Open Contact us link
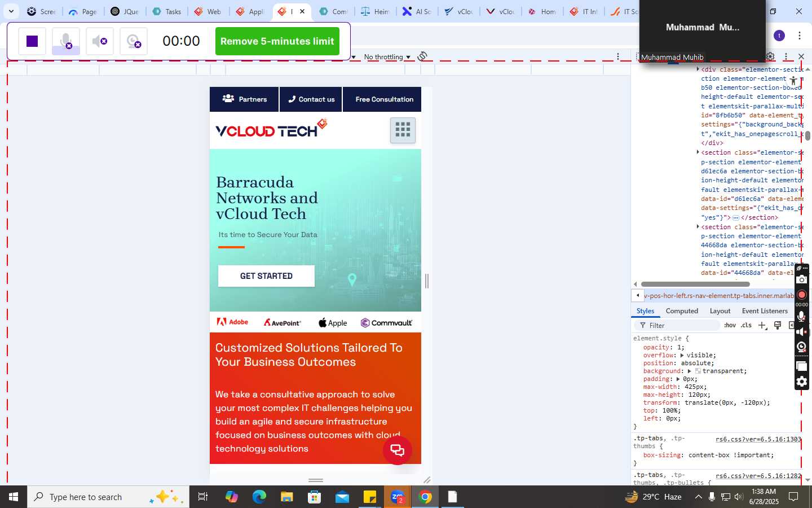The image size is (812, 508). pyautogui.click(x=311, y=99)
